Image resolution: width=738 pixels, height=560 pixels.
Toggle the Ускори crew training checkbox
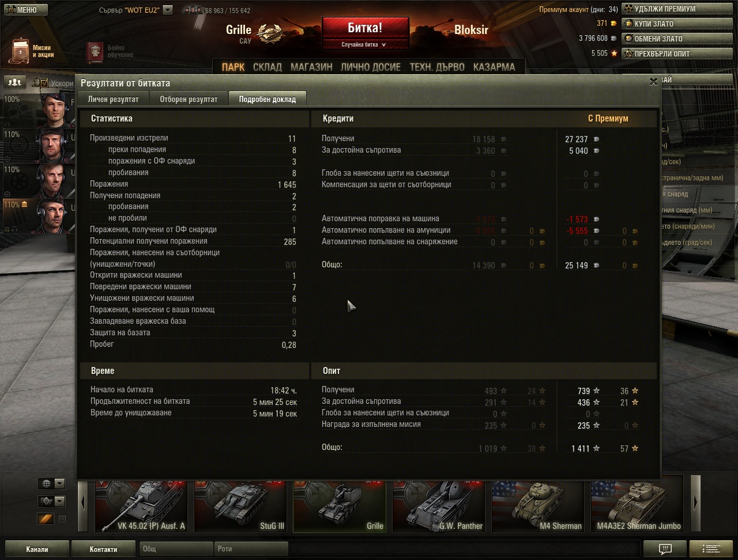pos(44,83)
